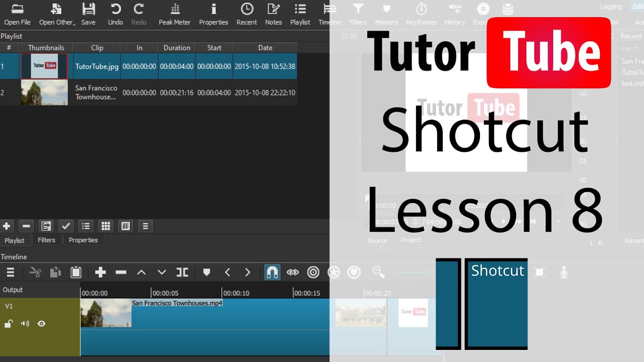Switch to the Properties tab
The width and height of the screenshot is (644, 362).
point(84,240)
